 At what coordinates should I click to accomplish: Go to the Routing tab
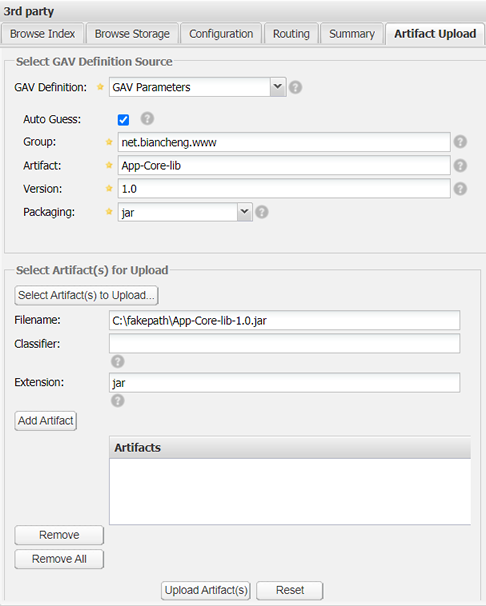coord(291,34)
